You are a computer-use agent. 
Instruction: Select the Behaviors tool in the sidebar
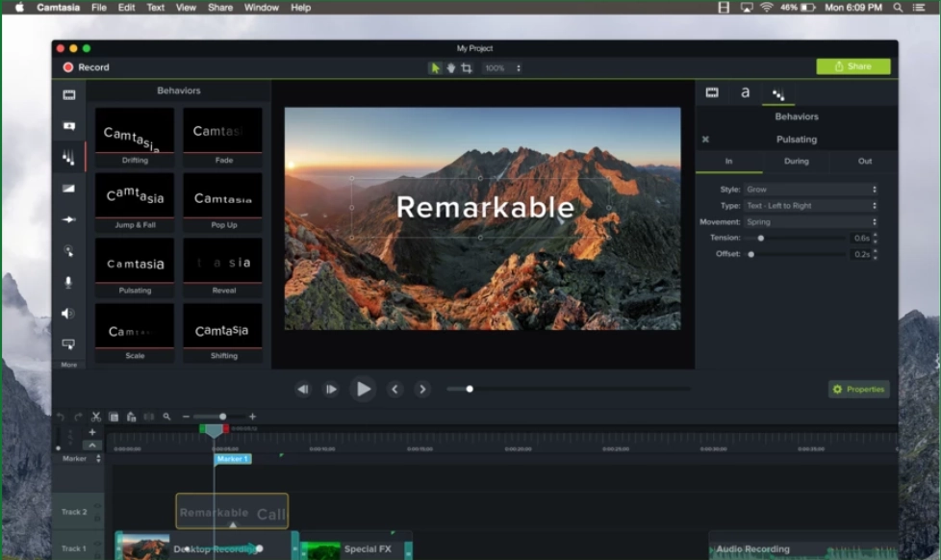click(x=68, y=157)
